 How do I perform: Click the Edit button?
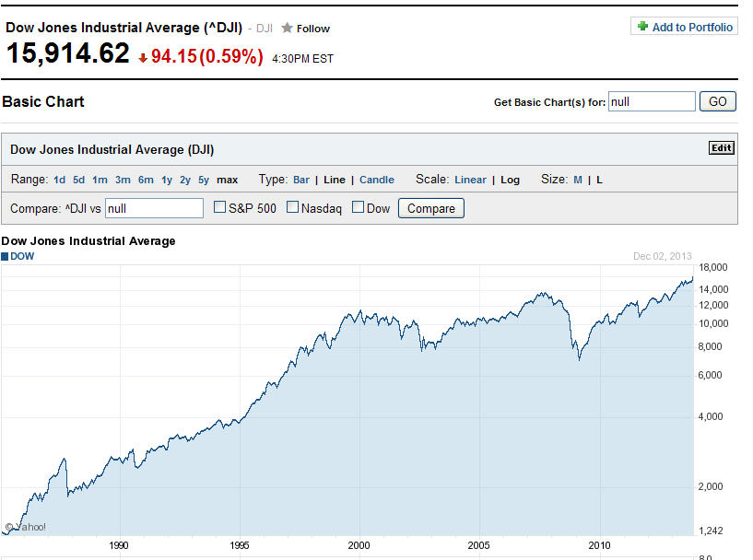[722, 147]
